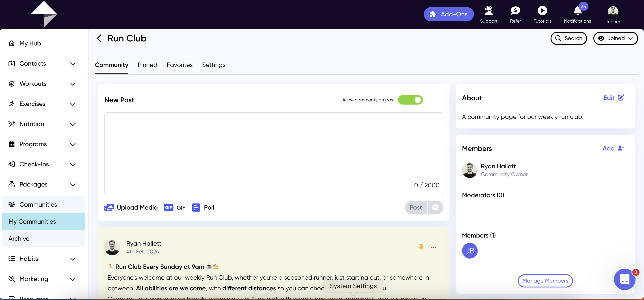
Task: Click the app logo in top-left corner
Action: click(x=44, y=14)
